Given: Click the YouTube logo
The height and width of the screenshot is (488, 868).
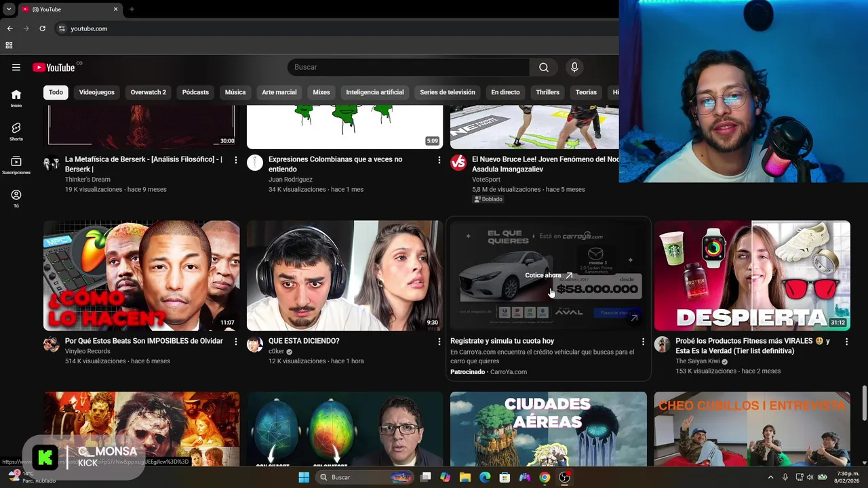Looking at the screenshot, I should point(54,67).
